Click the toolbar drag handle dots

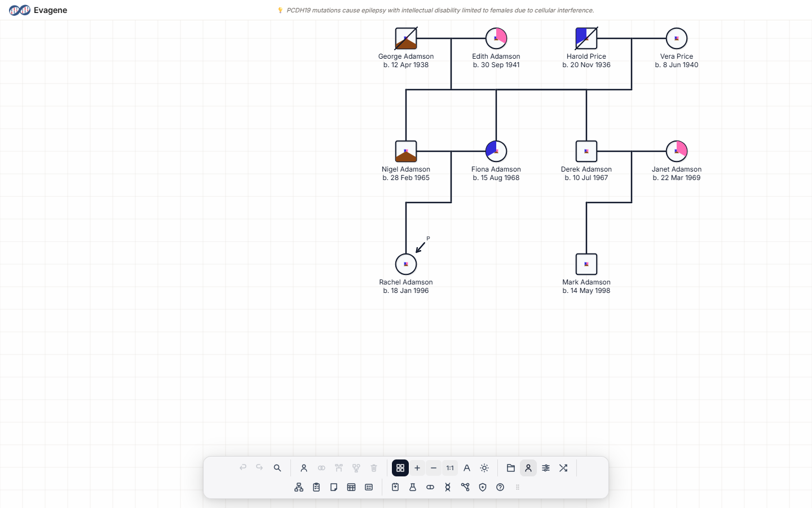tap(518, 487)
